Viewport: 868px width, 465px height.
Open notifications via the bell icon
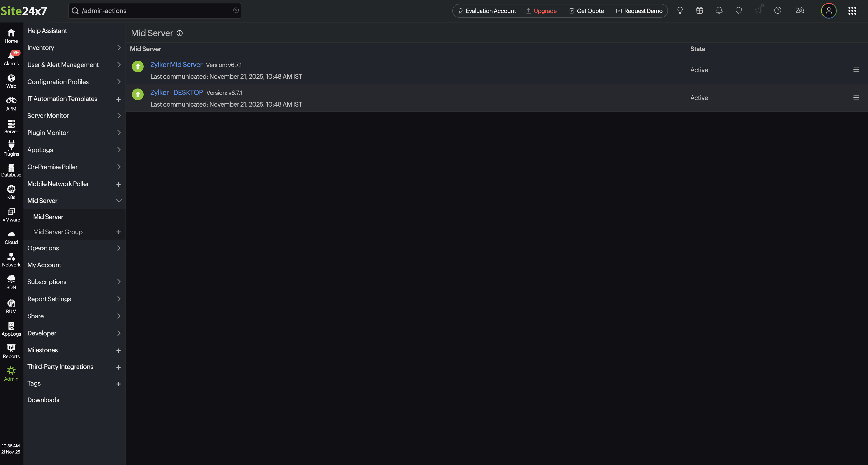(719, 11)
